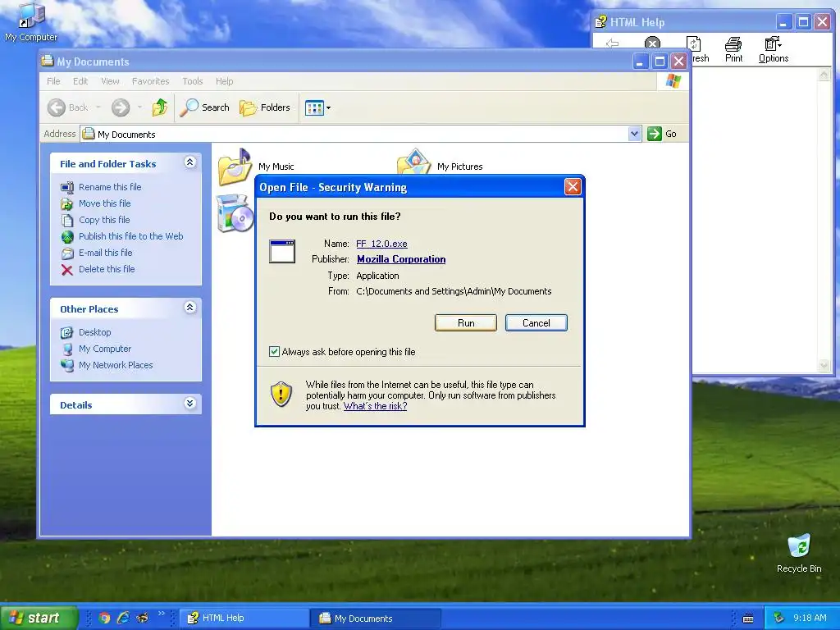Click Refresh icon in HTML Help toolbar
The width and height of the screenshot is (840, 630).
(694, 44)
